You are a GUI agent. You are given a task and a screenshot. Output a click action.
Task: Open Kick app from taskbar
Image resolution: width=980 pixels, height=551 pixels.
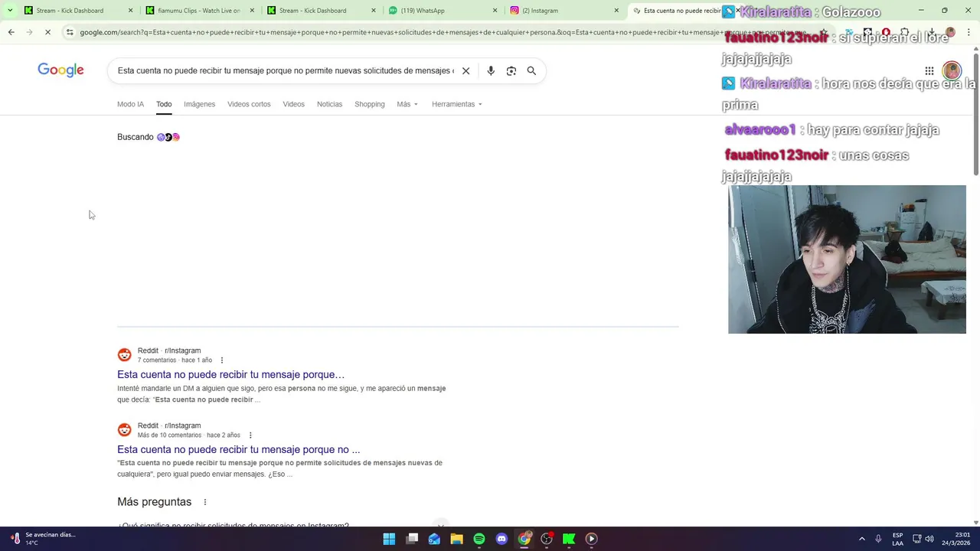(x=569, y=539)
